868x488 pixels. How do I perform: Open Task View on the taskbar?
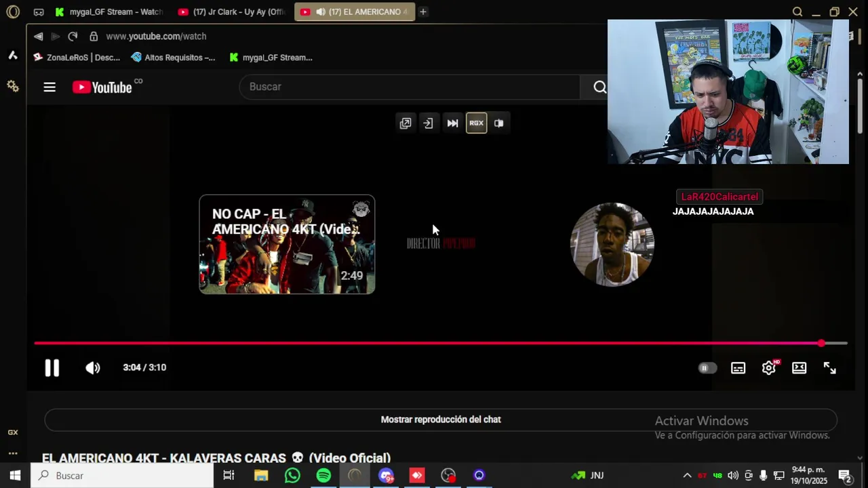[229, 475]
